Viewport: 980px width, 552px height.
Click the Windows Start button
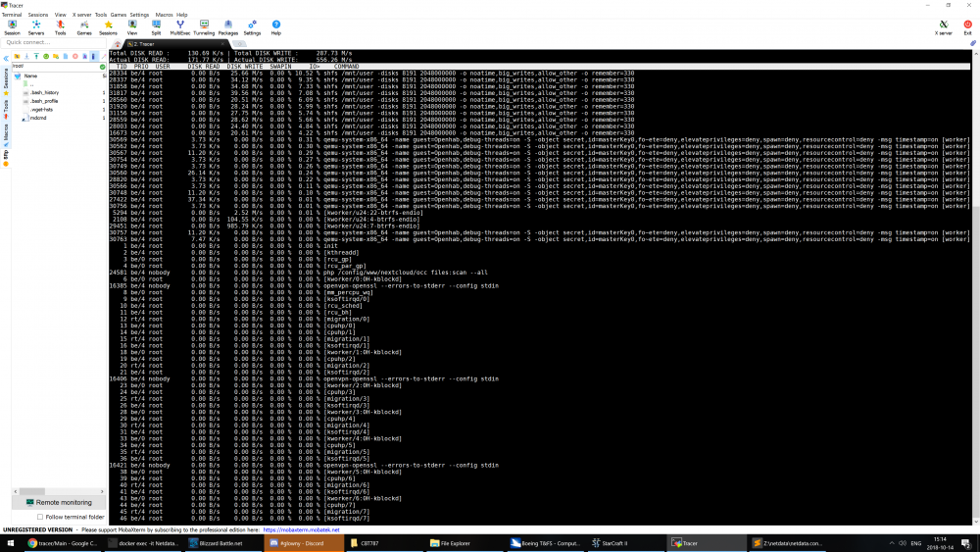coord(10,543)
